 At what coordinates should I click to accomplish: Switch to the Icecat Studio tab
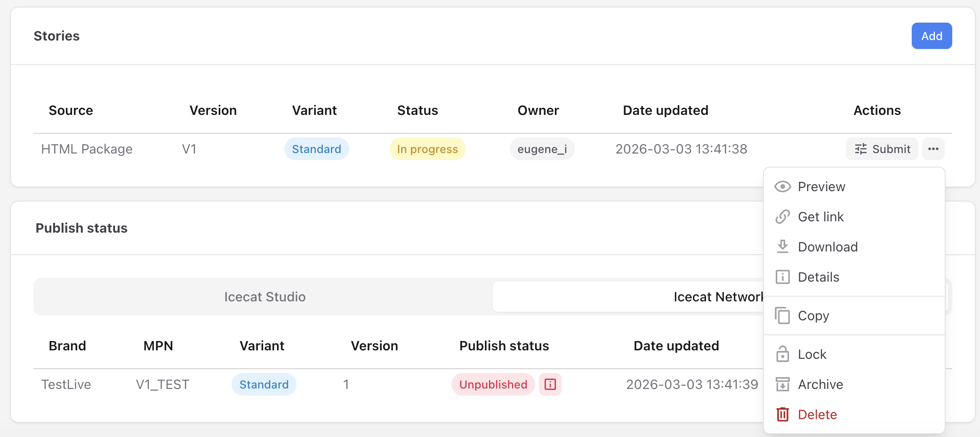(265, 297)
